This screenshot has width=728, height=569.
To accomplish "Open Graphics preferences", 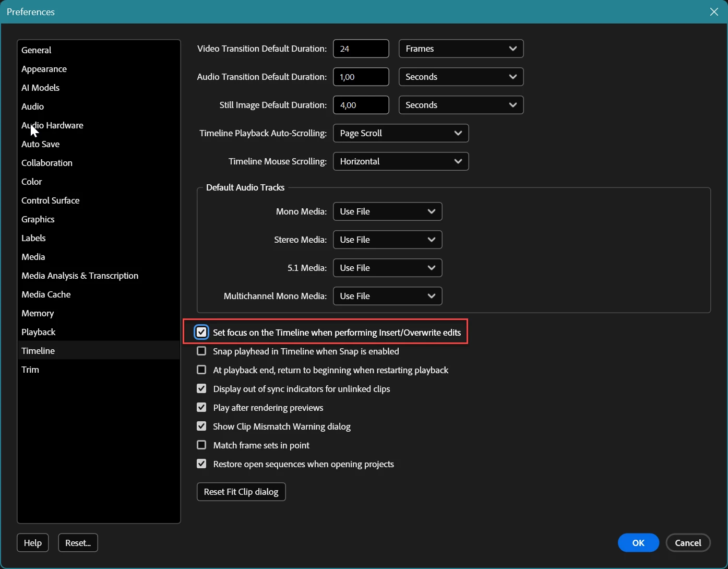I will tap(99, 219).
